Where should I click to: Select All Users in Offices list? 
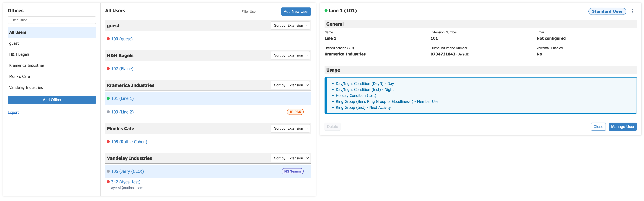pyautogui.click(x=52, y=32)
